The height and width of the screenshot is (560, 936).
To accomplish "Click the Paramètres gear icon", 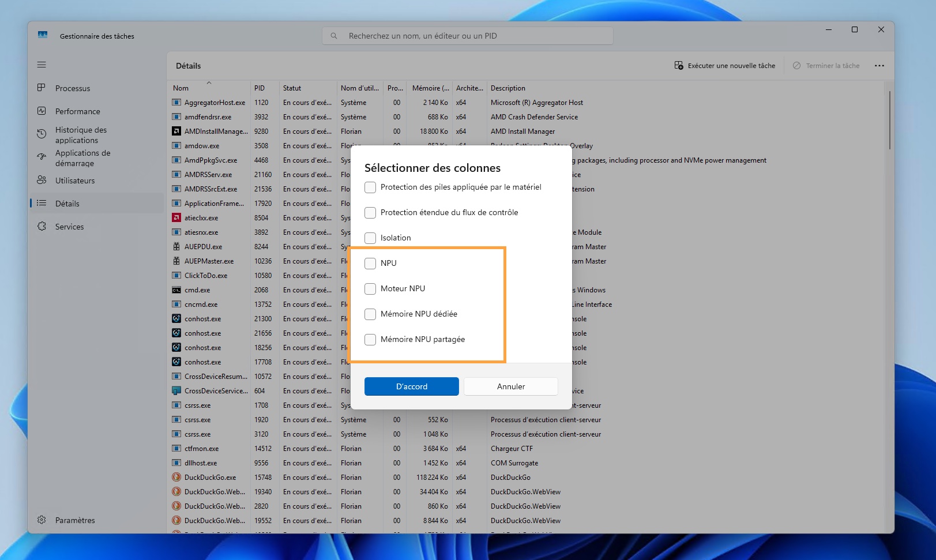I will (42, 520).
